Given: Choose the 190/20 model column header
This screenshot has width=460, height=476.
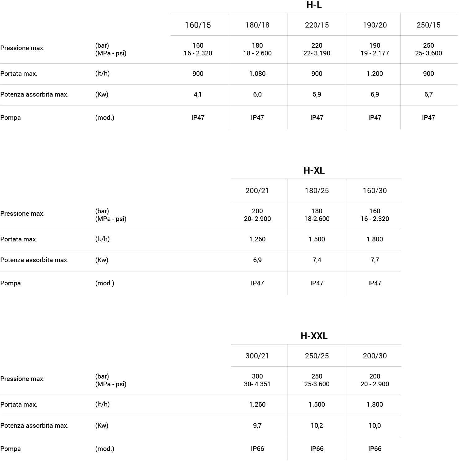Looking at the screenshot, I should click(375, 25).
